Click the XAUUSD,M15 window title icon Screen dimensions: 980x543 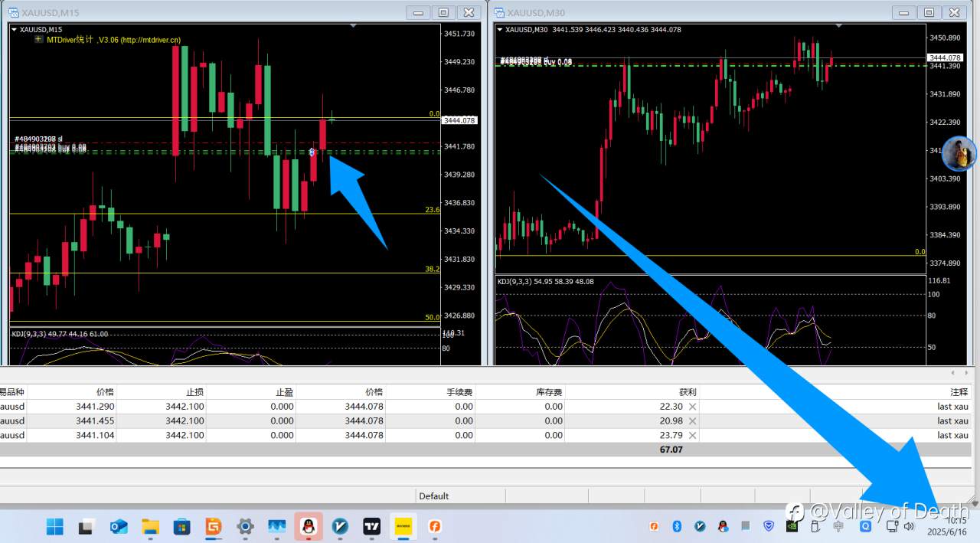(x=14, y=12)
